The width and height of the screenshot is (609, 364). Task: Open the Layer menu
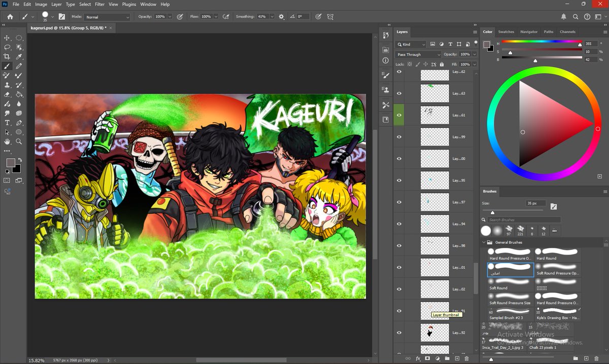click(x=56, y=4)
